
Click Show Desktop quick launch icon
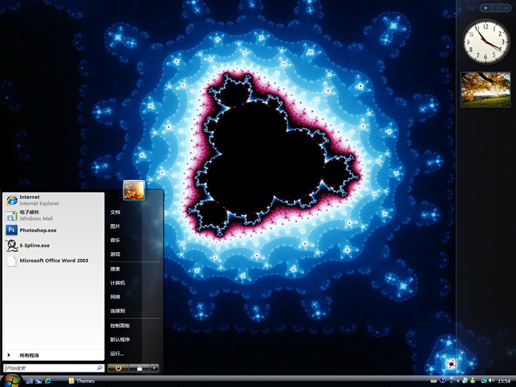tap(29, 381)
